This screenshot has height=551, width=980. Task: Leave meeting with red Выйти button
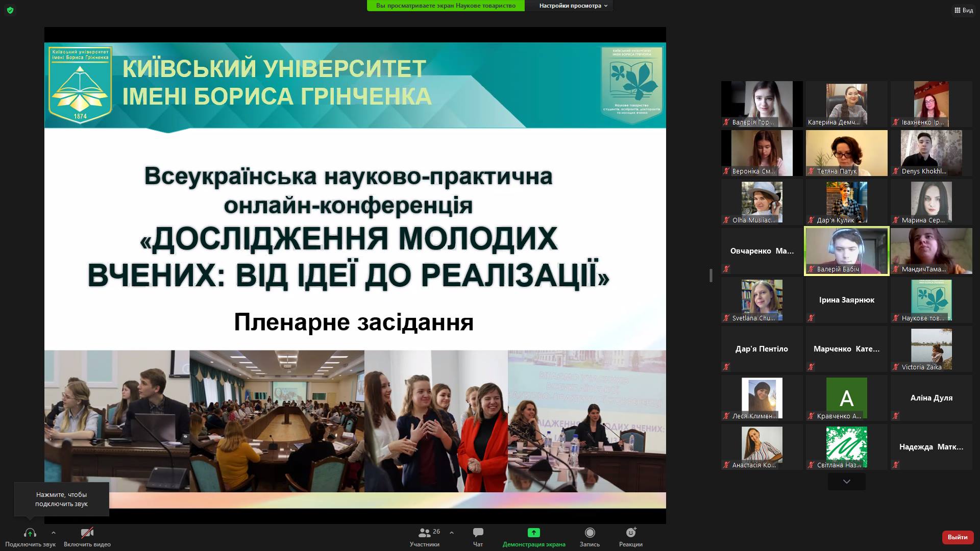coord(958,537)
